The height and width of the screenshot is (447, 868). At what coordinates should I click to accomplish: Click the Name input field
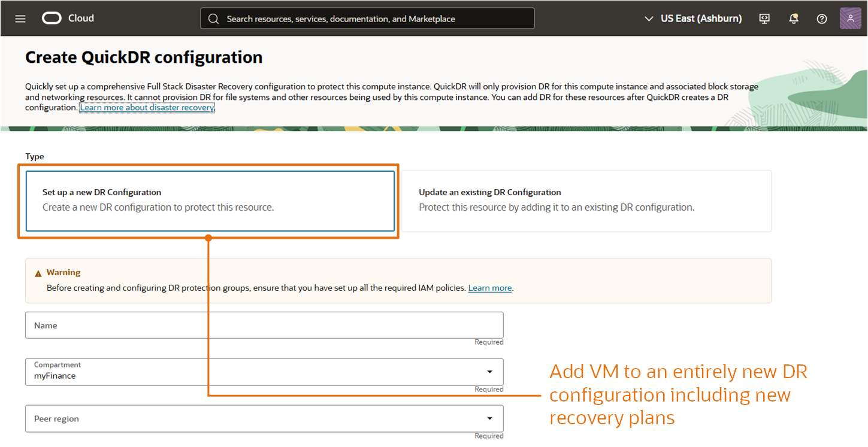pyautogui.click(x=264, y=325)
